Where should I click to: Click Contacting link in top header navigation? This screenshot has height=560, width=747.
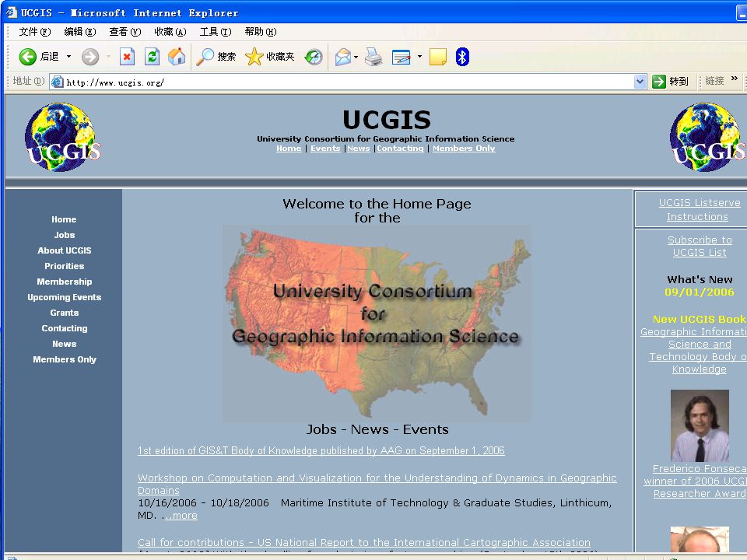click(x=400, y=149)
